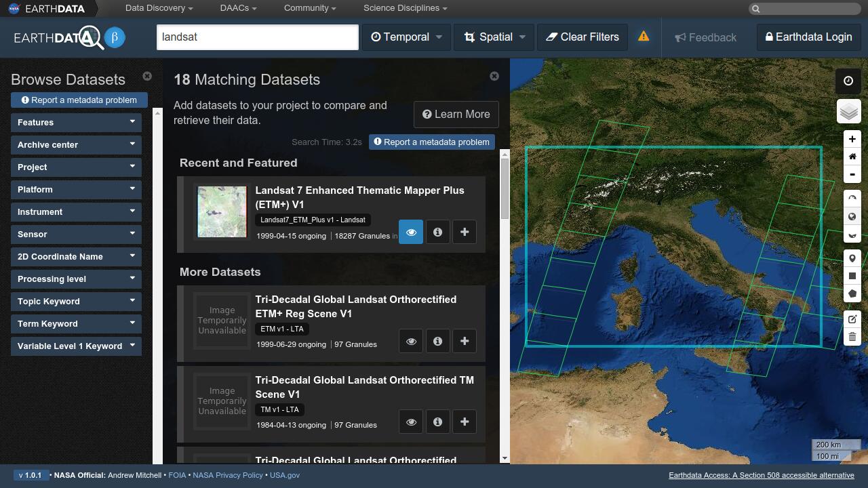
Task: Open the NASA Privacy Policy link
Action: (228, 475)
